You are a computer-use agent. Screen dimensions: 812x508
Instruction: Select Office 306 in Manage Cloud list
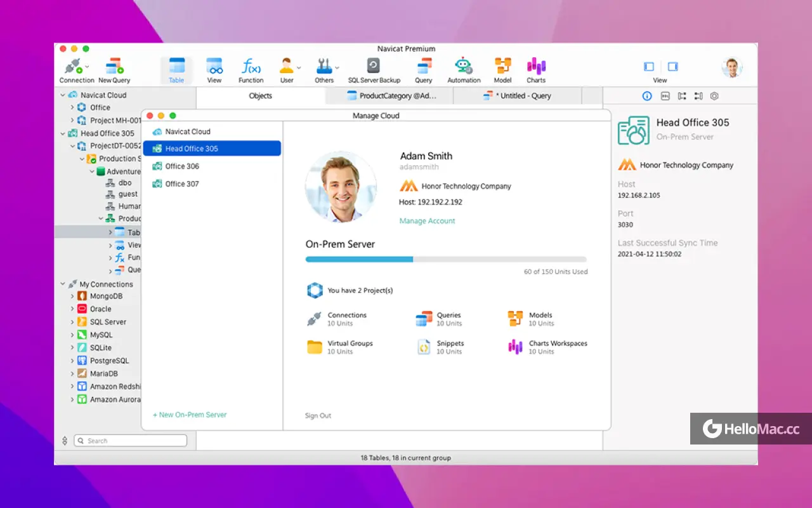212,166
